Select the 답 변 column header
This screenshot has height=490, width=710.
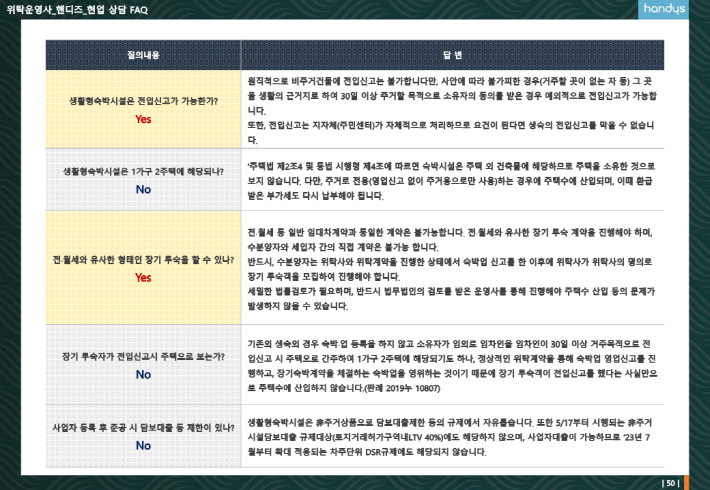coord(452,53)
